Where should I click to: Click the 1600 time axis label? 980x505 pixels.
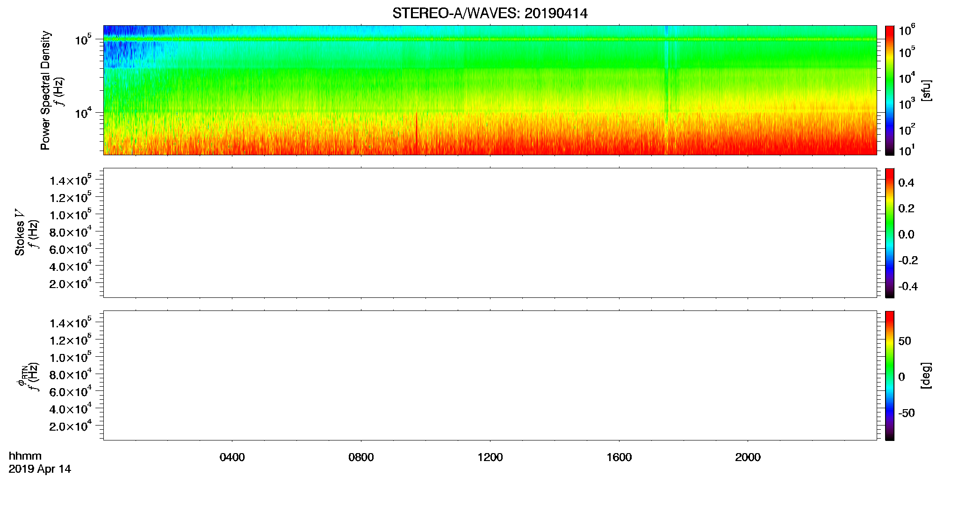tap(619, 457)
